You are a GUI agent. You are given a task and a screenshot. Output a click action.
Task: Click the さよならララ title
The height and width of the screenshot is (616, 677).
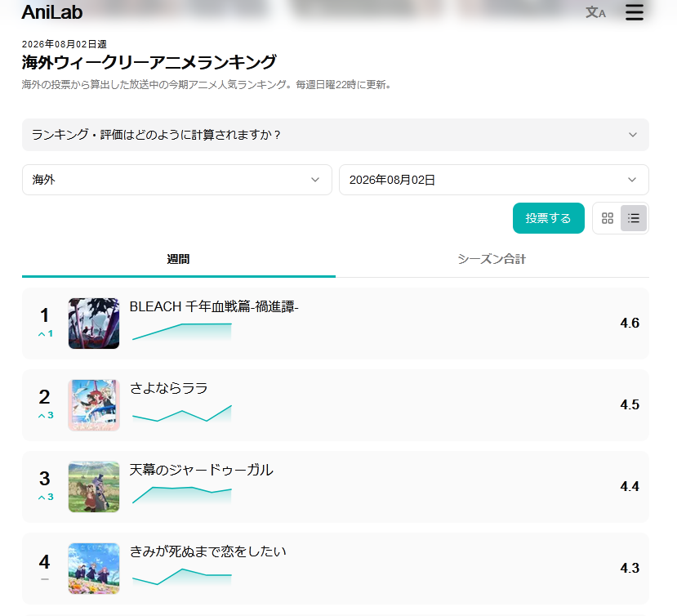(x=168, y=388)
